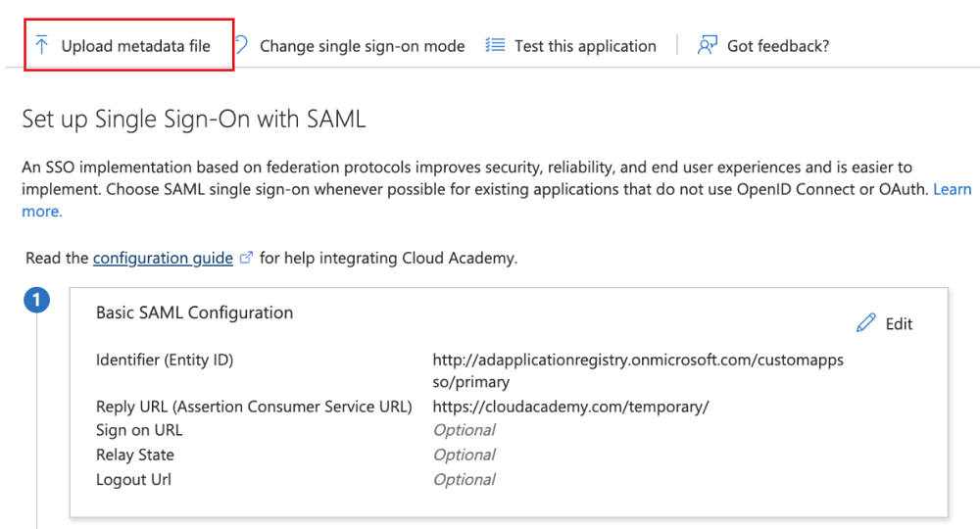This screenshot has height=529, width=980.
Task: Click the pencil icon for Basic SAML Configuration
Action: pos(865,323)
